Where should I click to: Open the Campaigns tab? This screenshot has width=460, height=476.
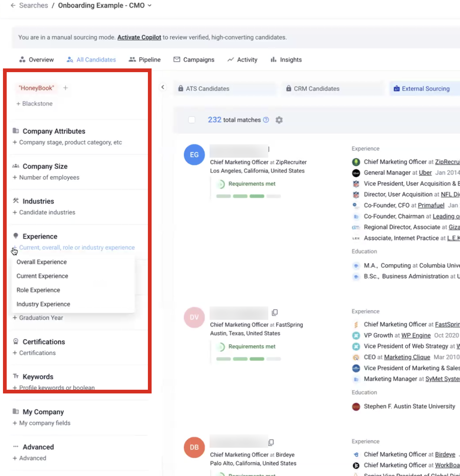point(194,59)
